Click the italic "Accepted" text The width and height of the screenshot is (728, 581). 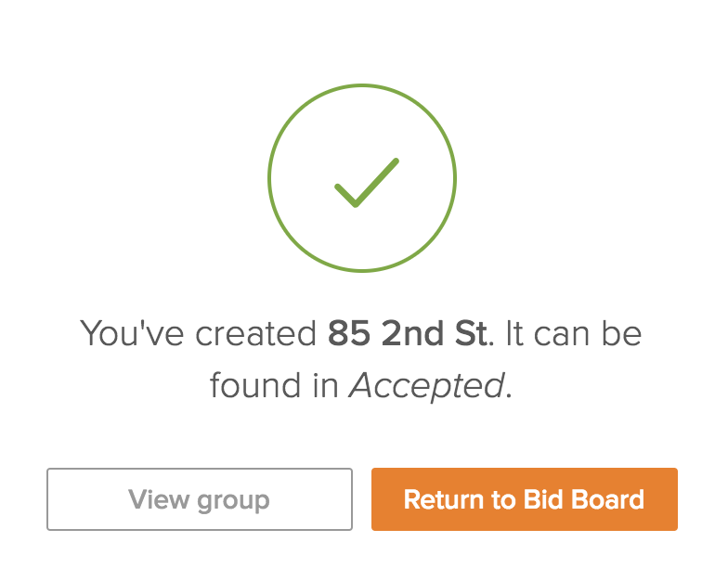(x=426, y=385)
